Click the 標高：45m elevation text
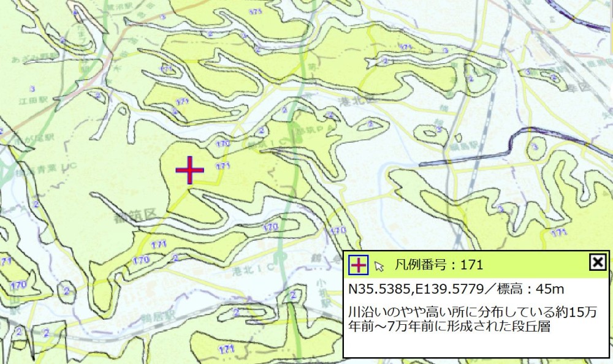 [538, 289]
